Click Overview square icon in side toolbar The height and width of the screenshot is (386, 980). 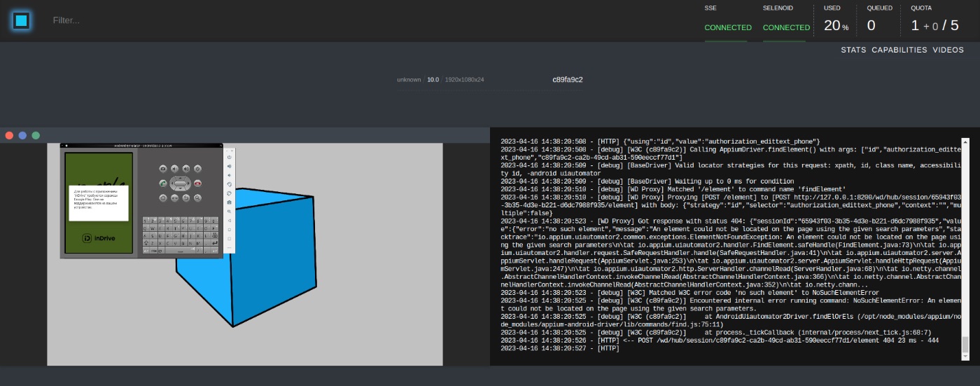(x=230, y=239)
